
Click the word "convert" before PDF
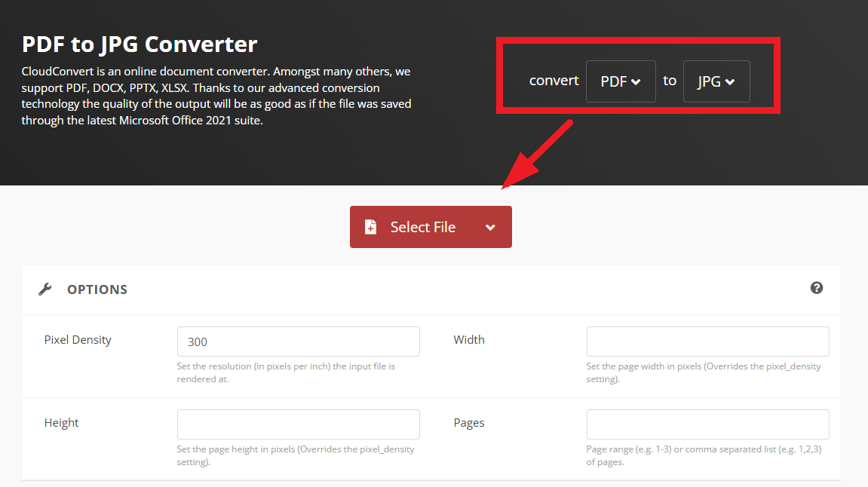(x=554, y=81)
